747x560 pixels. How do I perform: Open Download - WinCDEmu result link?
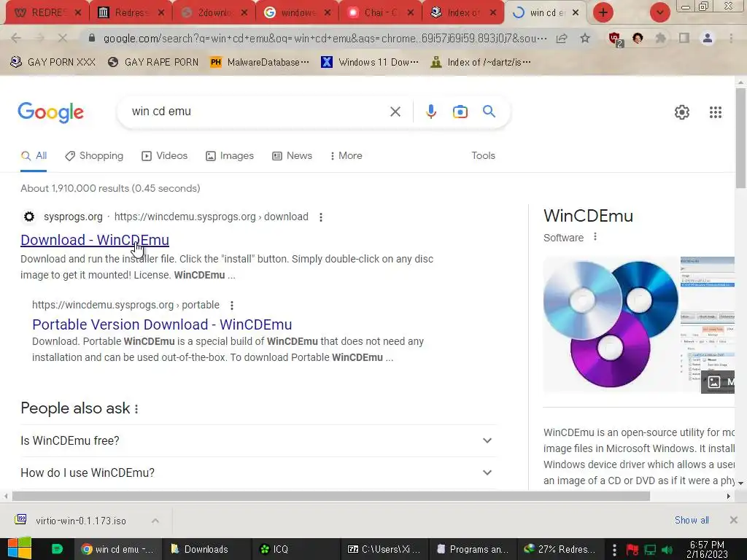[95, 240]
